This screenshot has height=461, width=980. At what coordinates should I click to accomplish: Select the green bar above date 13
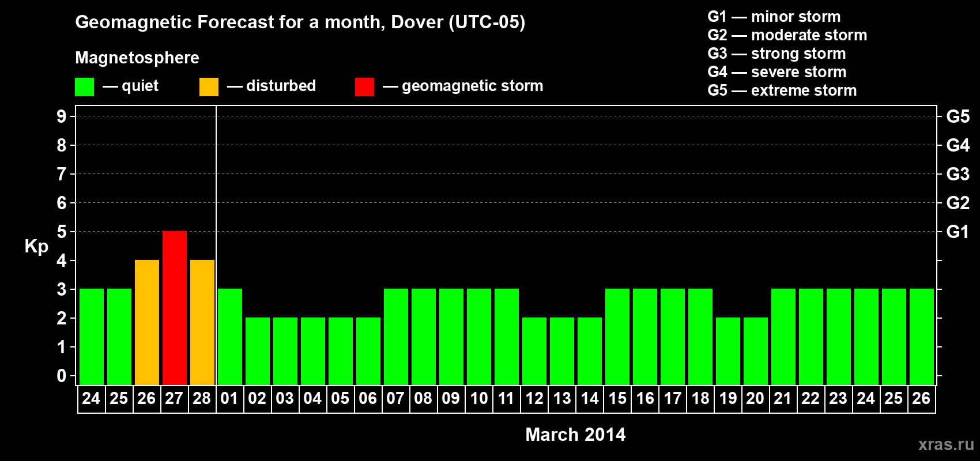tap(562, 351)
